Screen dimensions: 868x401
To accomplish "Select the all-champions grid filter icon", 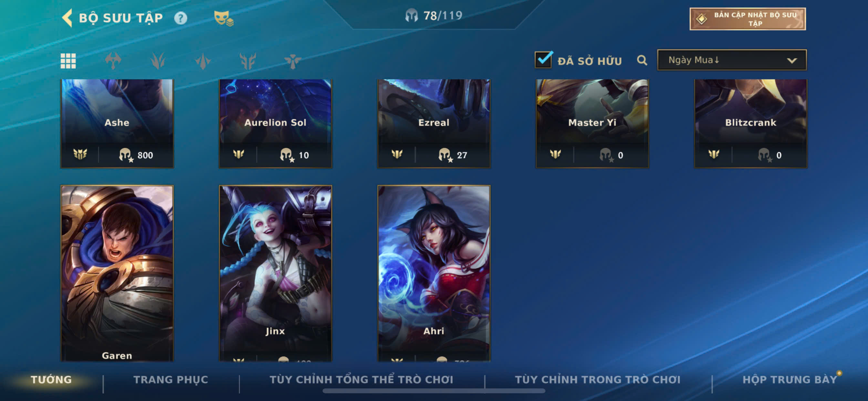I will [x=68, y=61].
